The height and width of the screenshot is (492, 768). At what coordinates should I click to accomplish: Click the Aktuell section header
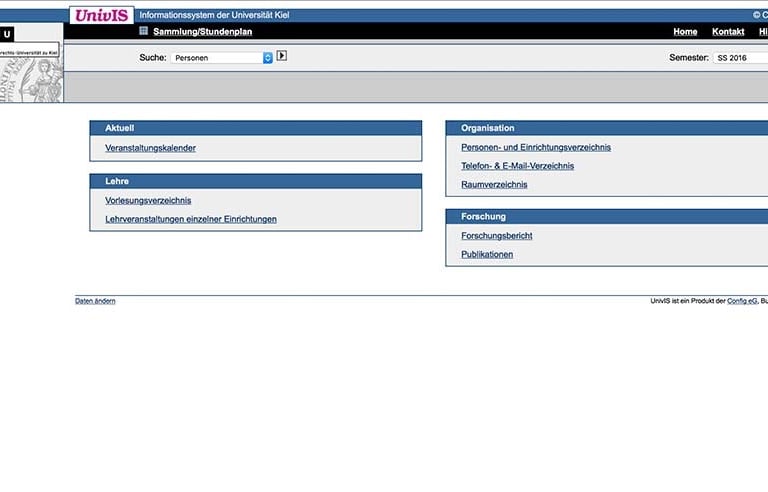[256, 128]
